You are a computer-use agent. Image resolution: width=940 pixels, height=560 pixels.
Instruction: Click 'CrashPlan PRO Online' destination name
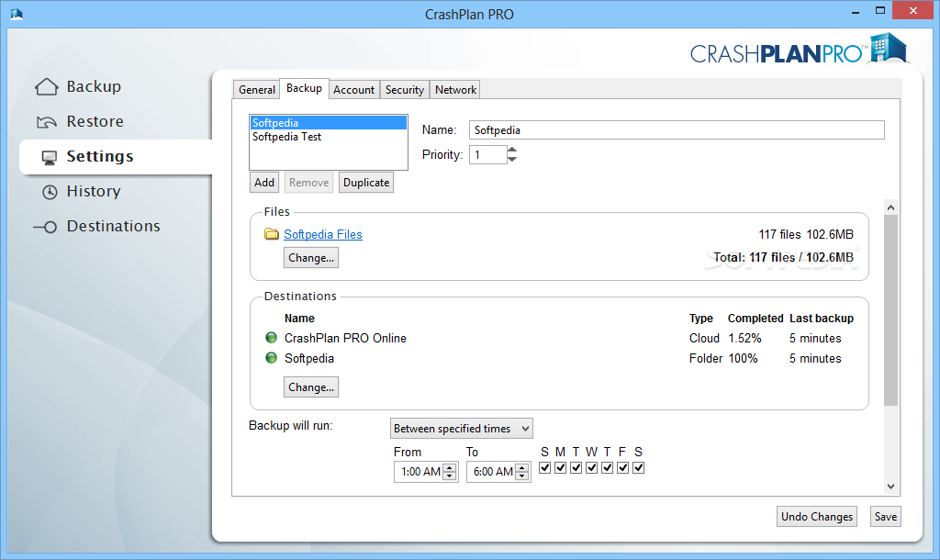pyautogui.click(x=345, y=338)
